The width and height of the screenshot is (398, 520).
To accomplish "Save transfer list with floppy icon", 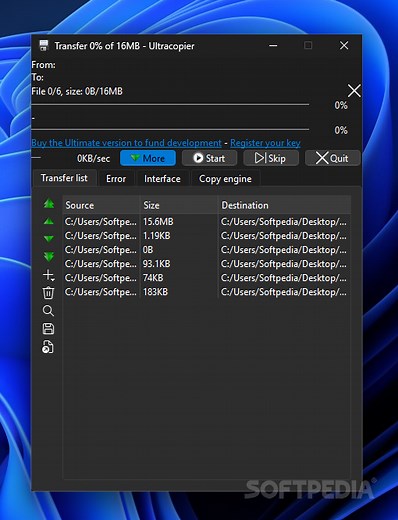I will coord(48,329).
